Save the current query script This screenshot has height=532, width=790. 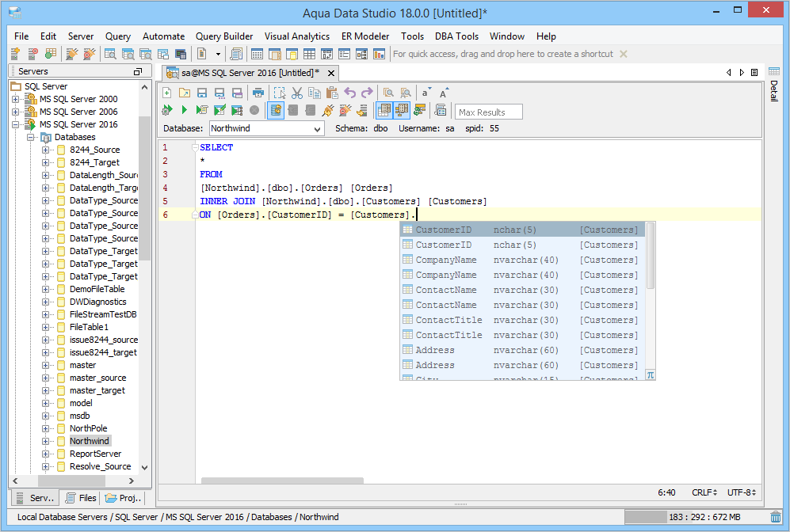point(202,93)
